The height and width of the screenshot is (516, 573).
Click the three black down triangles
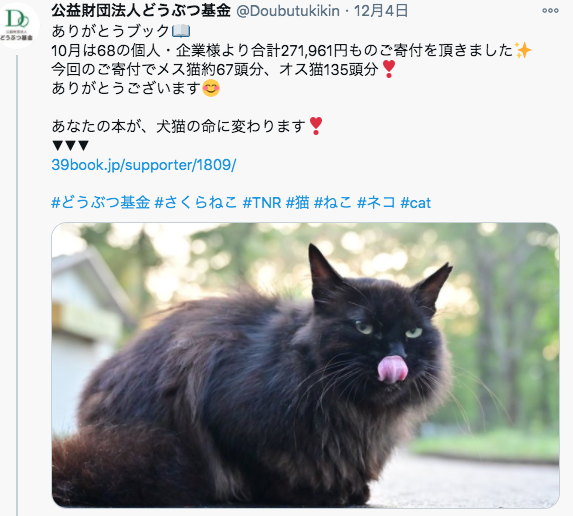click(x=71, y=145)
